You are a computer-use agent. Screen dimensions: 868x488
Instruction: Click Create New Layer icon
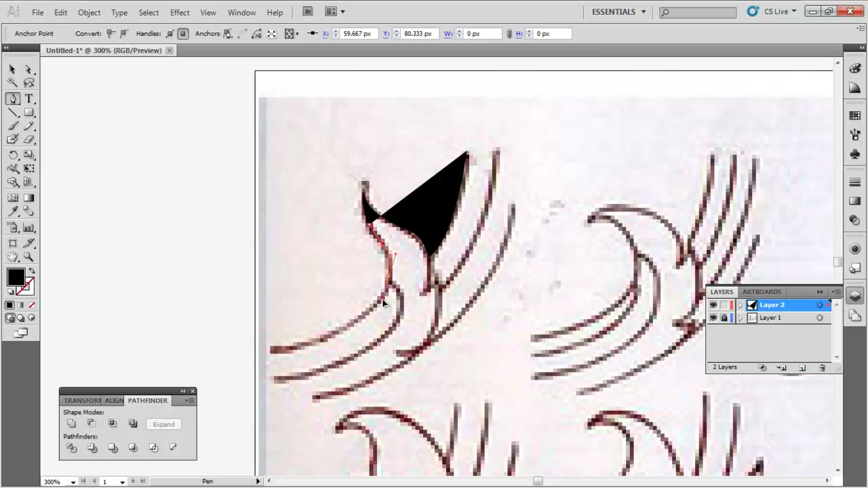[802, 367]
